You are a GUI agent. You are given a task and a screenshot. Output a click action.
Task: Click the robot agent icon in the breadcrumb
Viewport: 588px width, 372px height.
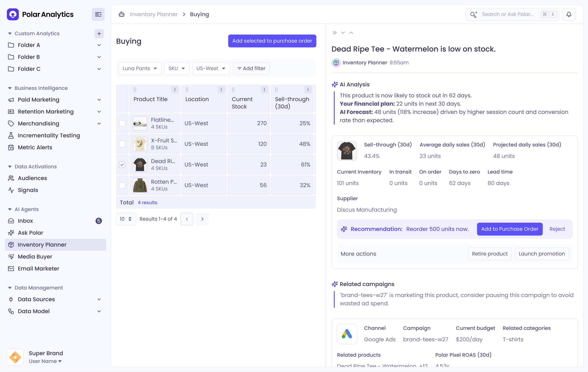pyautogui.click(x=122, y=14)
